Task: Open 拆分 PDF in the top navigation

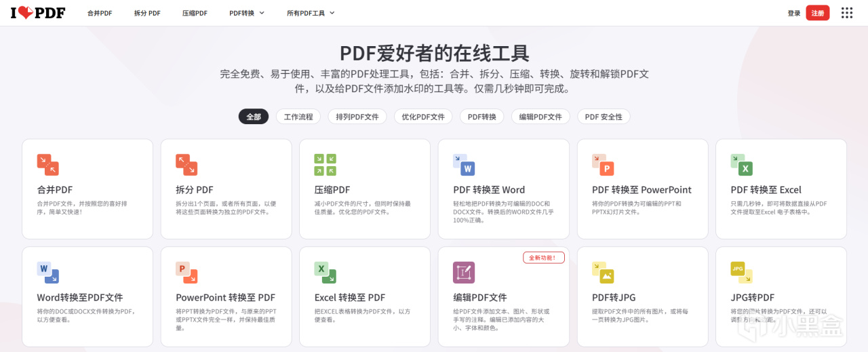Action: (x=147, y=13)
